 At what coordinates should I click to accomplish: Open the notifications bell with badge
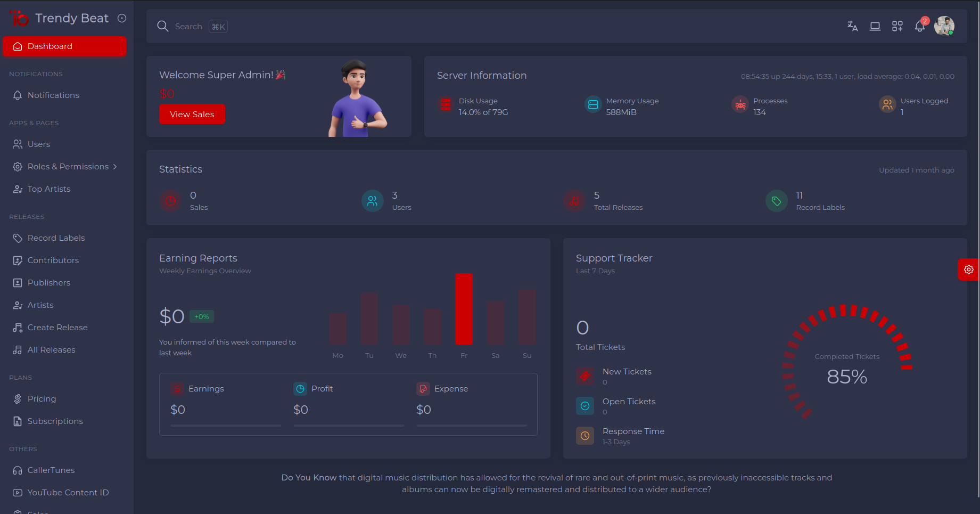(920, 26)
